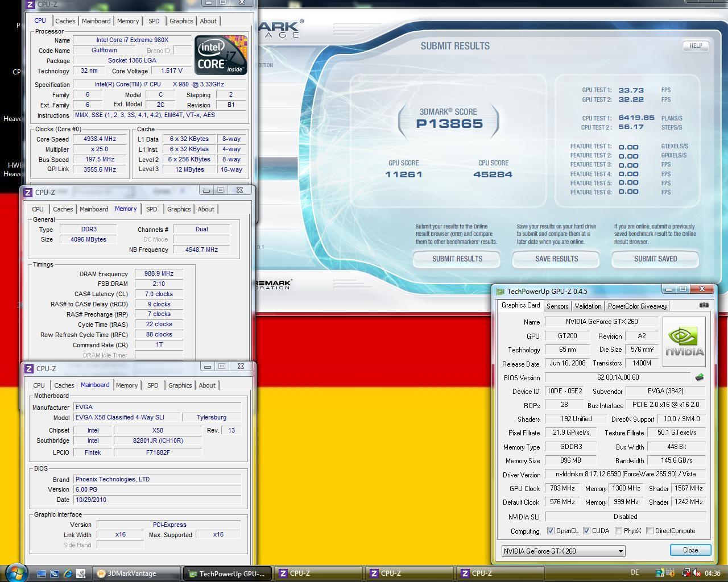The height and width of the screenshot is (582, 728).
Task: Click the CPU SCORE value 45284
Action: pyautogui.click(x=493, y=174)
